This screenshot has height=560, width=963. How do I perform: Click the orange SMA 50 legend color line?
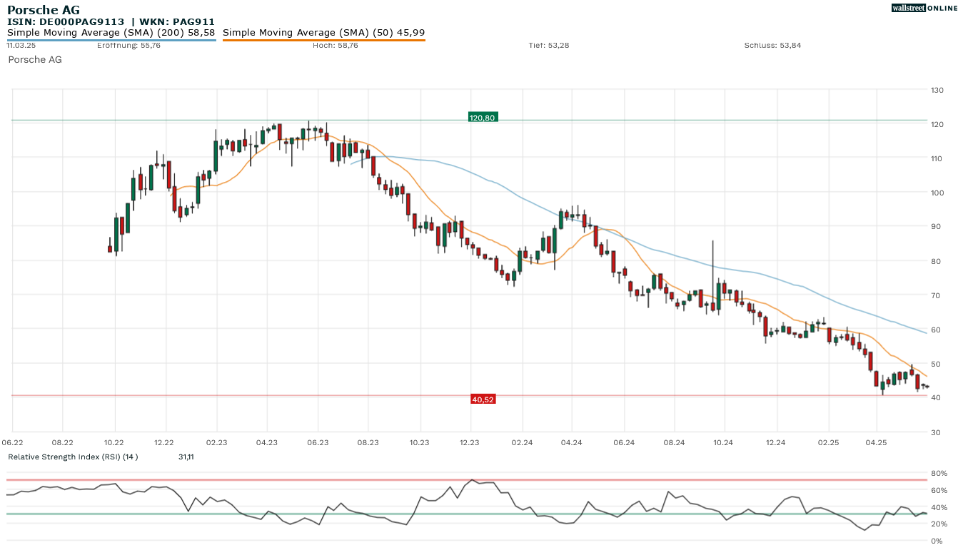click(324, 40)
